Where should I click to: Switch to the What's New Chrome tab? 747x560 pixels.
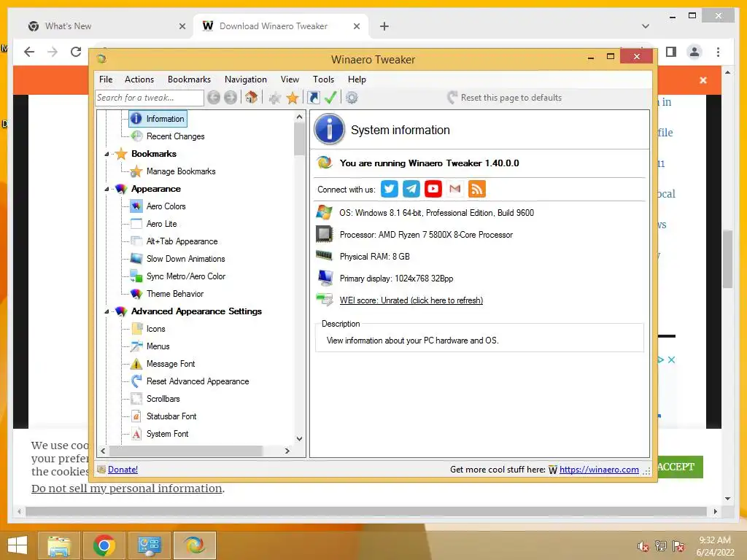pos(107,26)
